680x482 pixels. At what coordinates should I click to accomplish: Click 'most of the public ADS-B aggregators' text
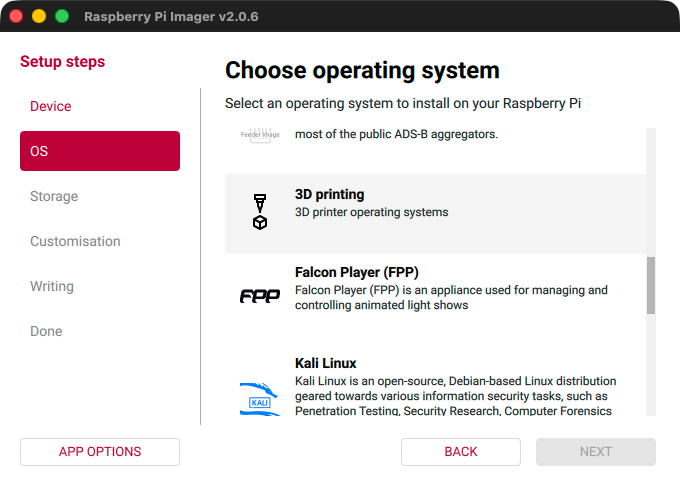coord(396,134)
